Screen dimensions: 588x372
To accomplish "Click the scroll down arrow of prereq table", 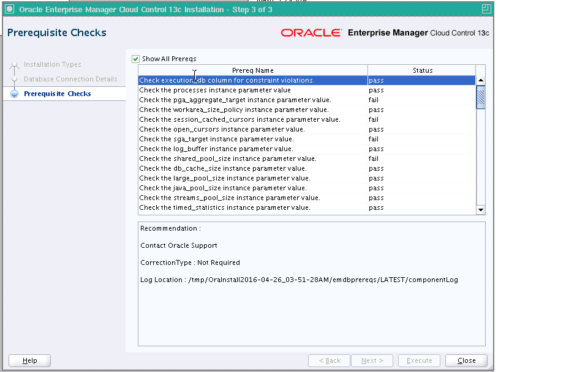I will pos(481,210).
